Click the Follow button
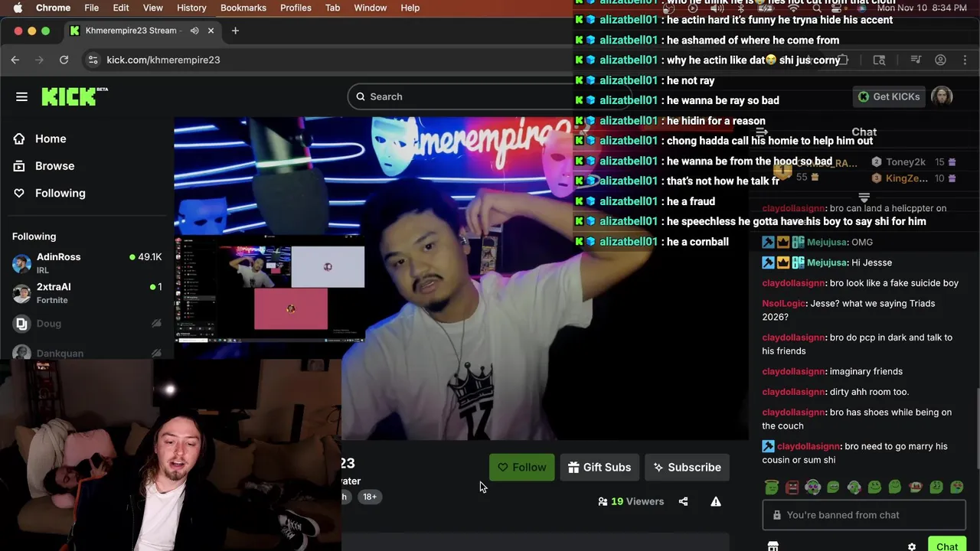 tap(522, 467)
